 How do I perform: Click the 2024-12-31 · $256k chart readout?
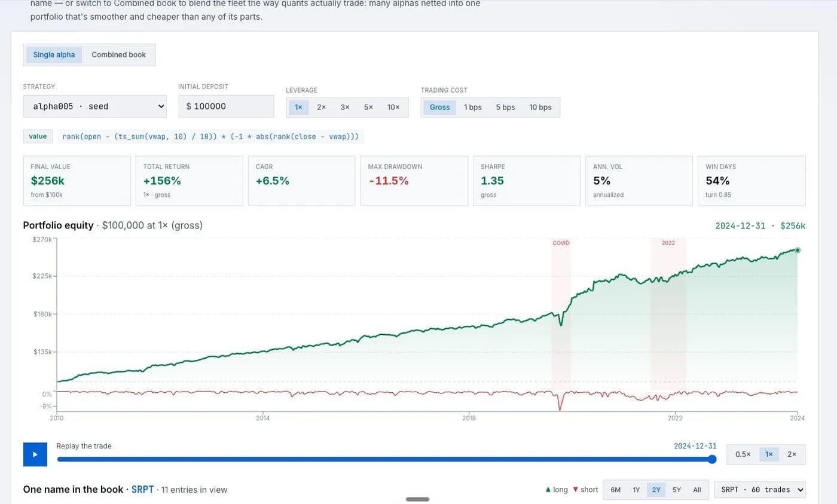tap(760, 226)
